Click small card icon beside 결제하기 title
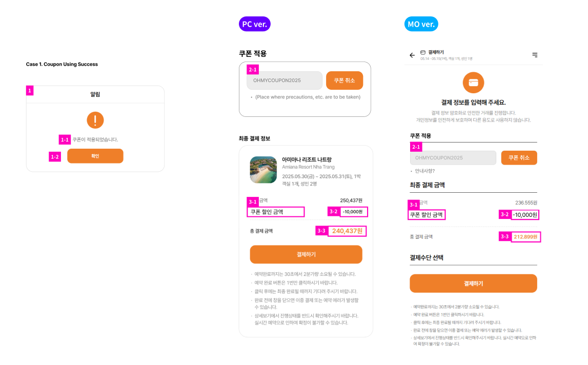 coord(423,52)
